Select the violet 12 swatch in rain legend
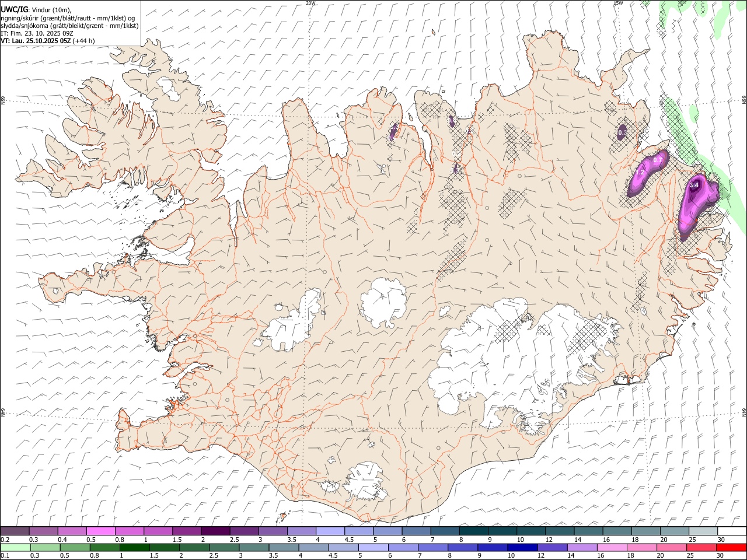This screenshot has height=560, width=747. pos(551,547)
